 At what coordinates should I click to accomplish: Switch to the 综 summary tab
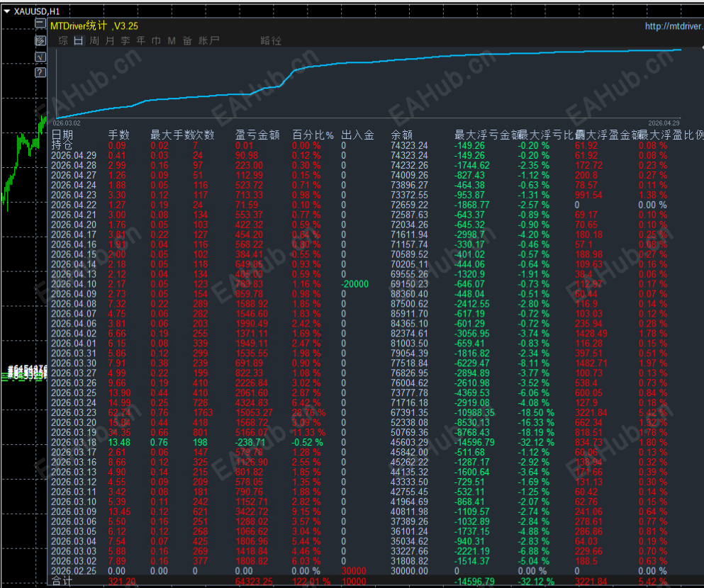[63, 41]
